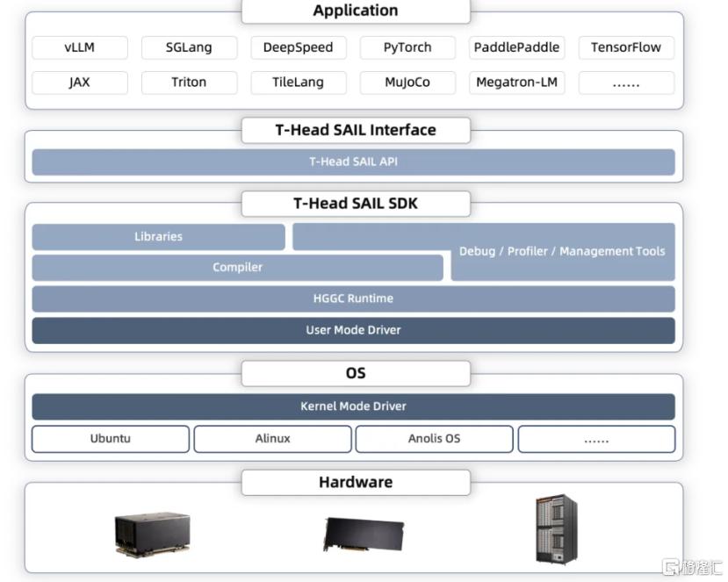Click the HGGC Runtime bar
728x582 pixels.
353,298
